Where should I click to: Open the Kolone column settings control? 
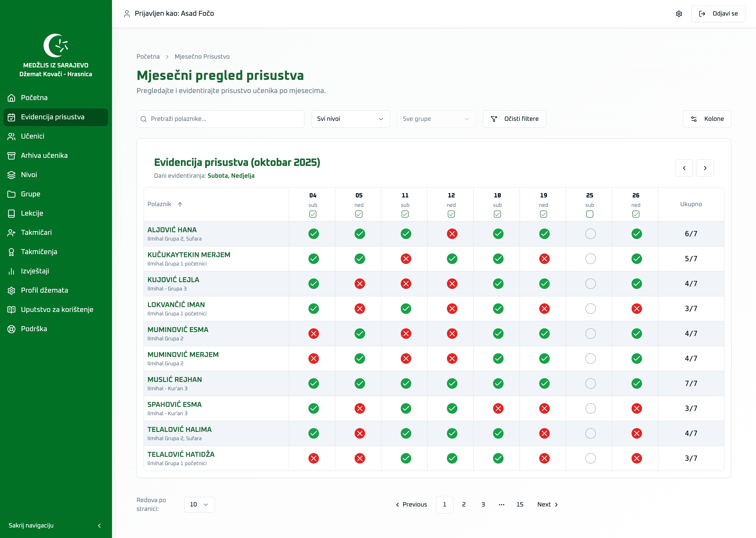(x=707, y=119)
